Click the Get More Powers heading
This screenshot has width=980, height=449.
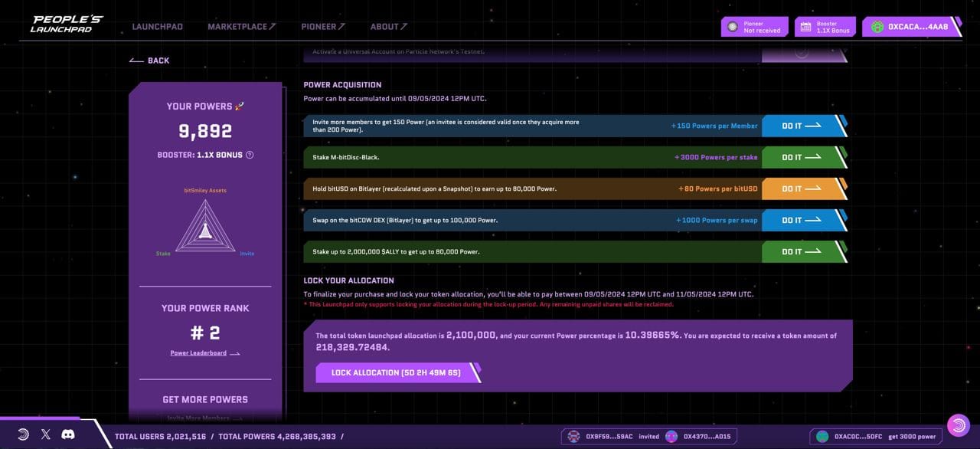205,399
